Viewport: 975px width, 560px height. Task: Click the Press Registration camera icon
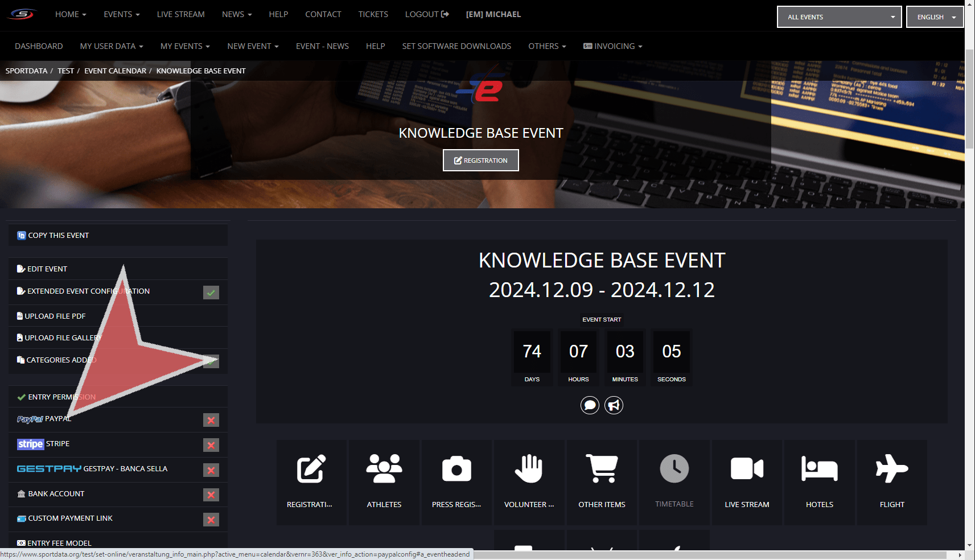point(456,470)
